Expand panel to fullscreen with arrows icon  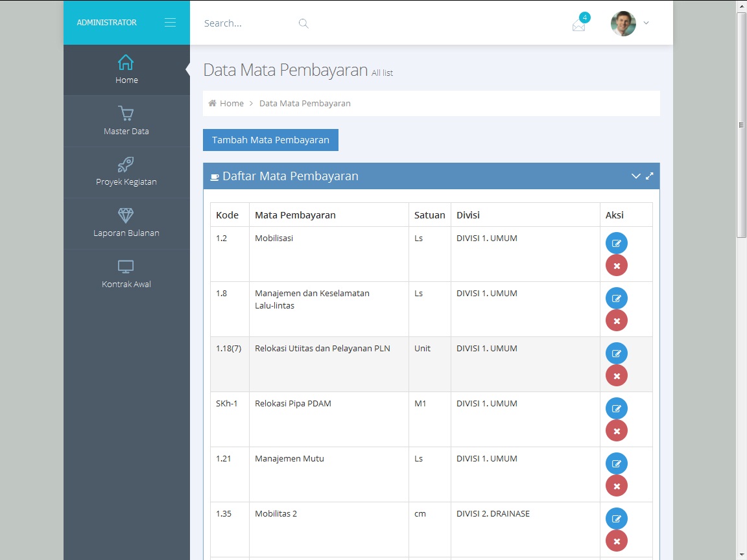pyautogui.click(x=649, y=176)
